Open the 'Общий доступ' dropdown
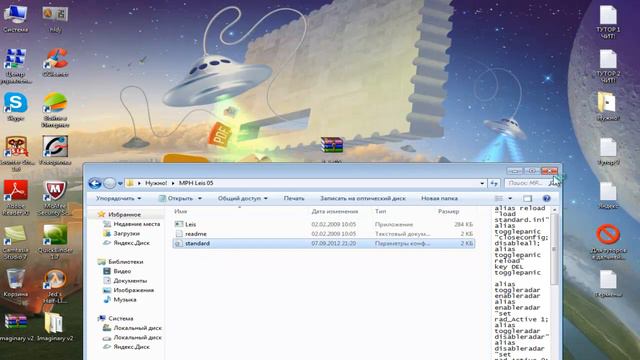This screenshot has width=640, height=360. [x=242, y=198]
